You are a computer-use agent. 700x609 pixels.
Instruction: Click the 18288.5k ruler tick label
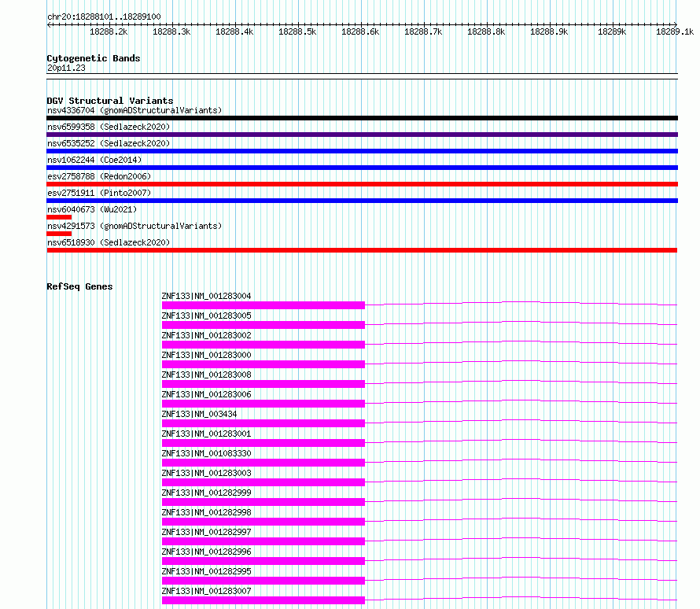297,31
